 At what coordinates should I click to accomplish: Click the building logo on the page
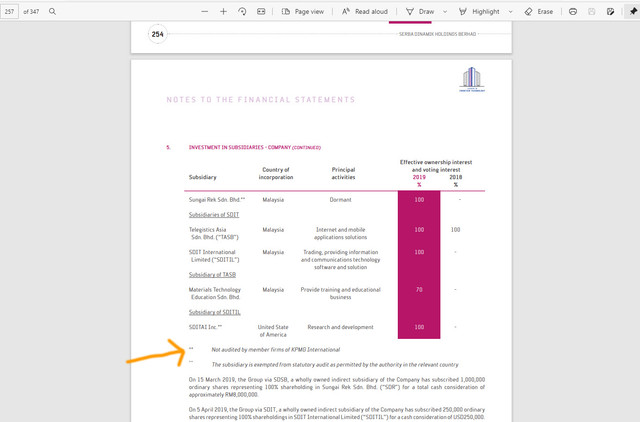472,79
